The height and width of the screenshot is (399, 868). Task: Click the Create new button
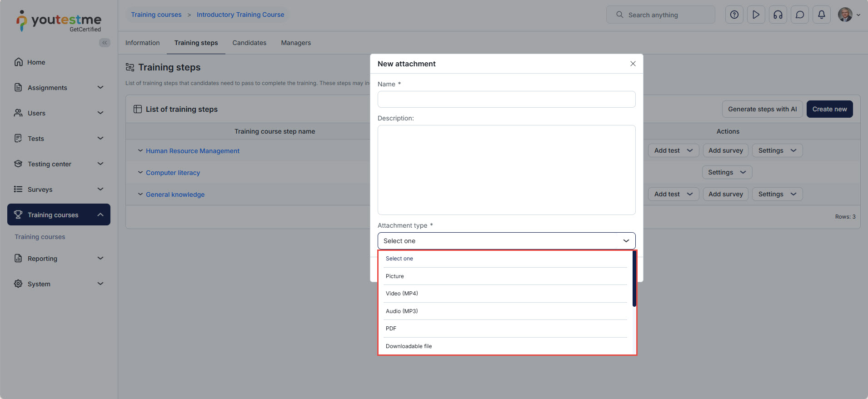pos(829,109)
